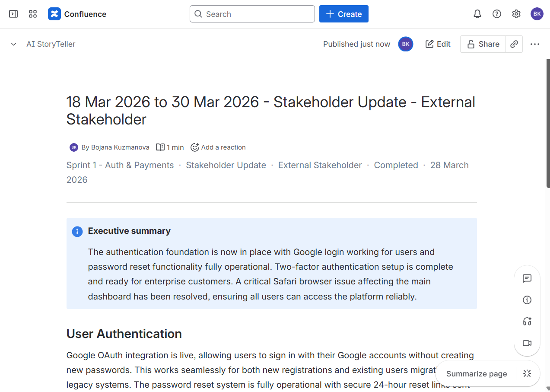Viewport: 550px width, 392px height.
Task: Open BK profile avatar menu
Action: tap(537, 14)
